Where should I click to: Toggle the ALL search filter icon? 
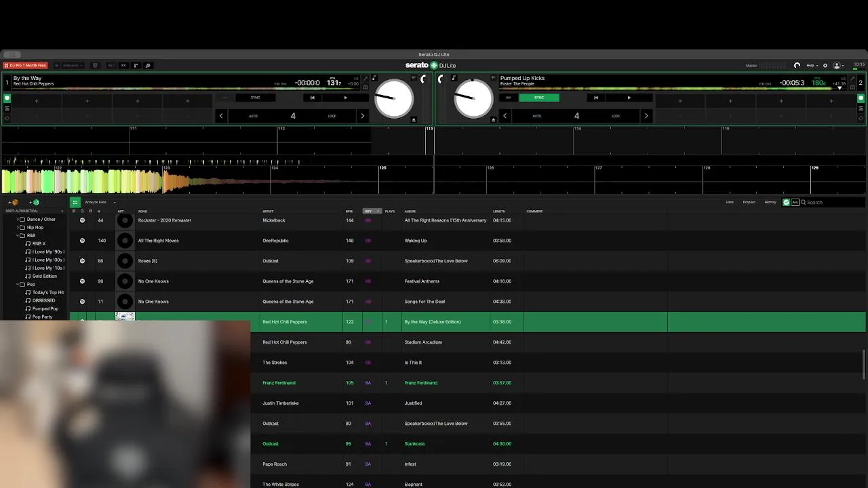click(x=795, y=202)
